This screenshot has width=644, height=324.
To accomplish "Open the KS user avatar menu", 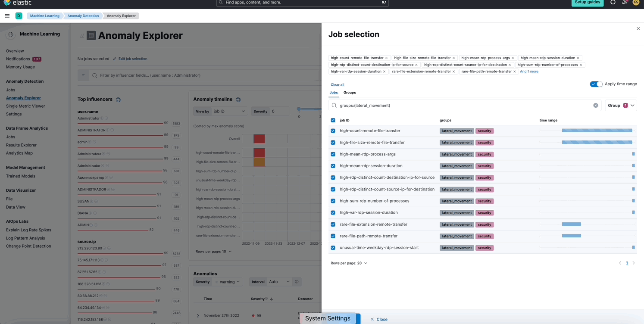I will click(636, 3).
